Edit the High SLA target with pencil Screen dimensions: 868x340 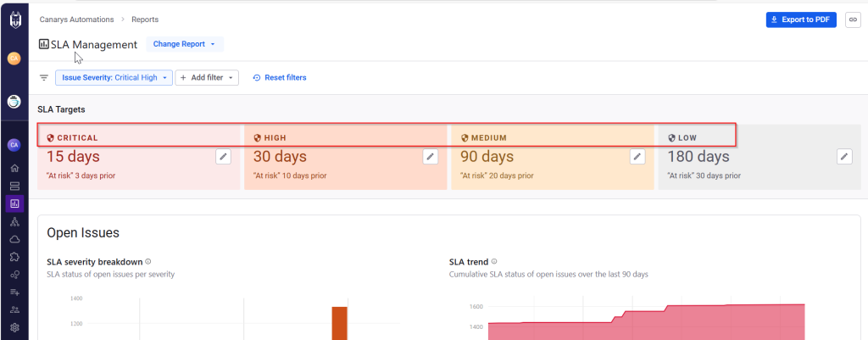pos(431,156)
